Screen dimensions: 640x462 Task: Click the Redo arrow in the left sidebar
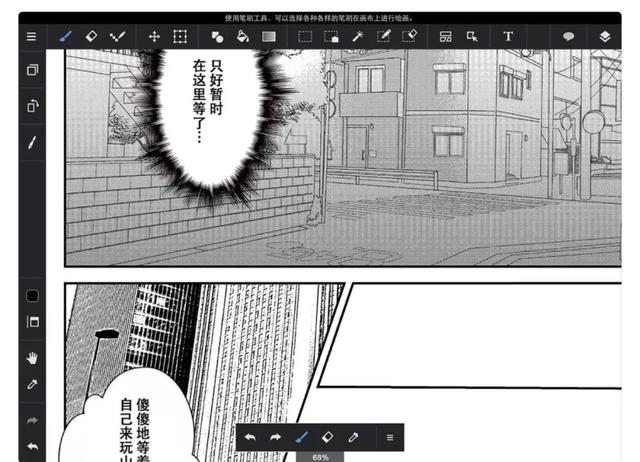[x=32, y=420]
